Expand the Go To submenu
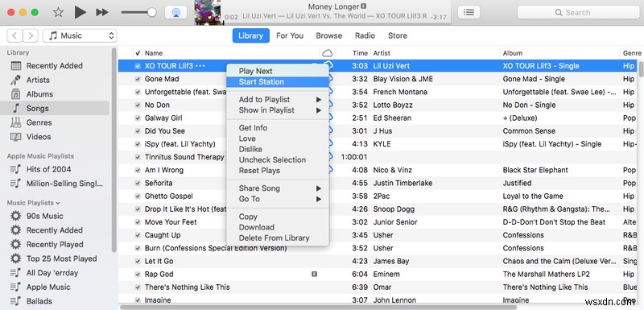 [x=278, y=199]
